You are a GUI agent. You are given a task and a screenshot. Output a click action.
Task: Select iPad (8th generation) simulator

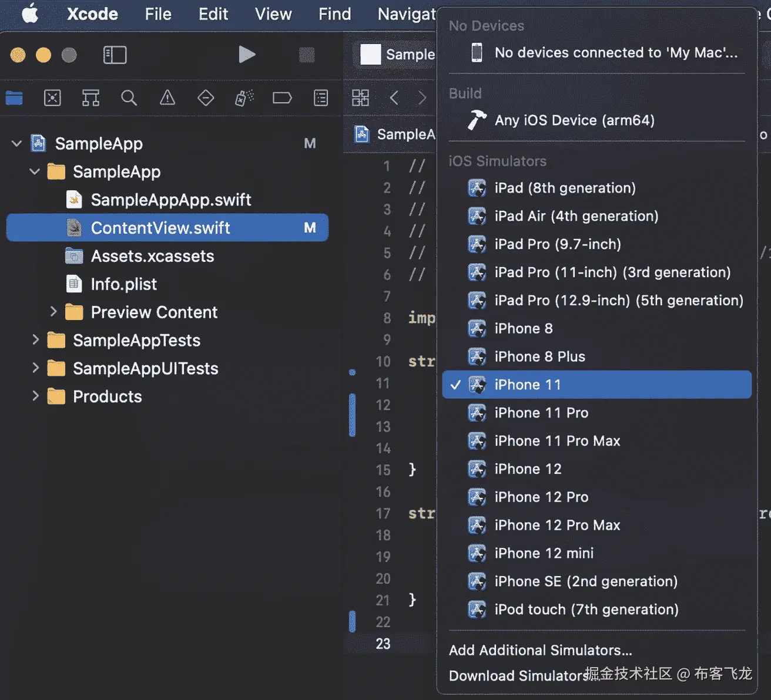click(x=597, y=188)
